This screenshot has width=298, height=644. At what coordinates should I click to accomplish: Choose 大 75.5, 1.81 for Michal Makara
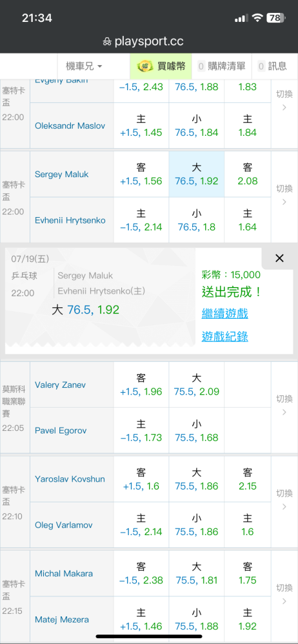[196, 573]
